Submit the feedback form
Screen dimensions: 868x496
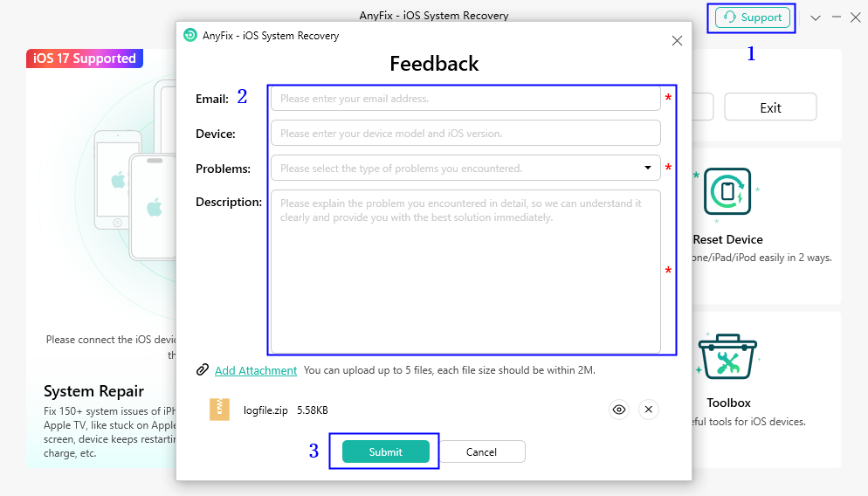click(x=386, y=451)
